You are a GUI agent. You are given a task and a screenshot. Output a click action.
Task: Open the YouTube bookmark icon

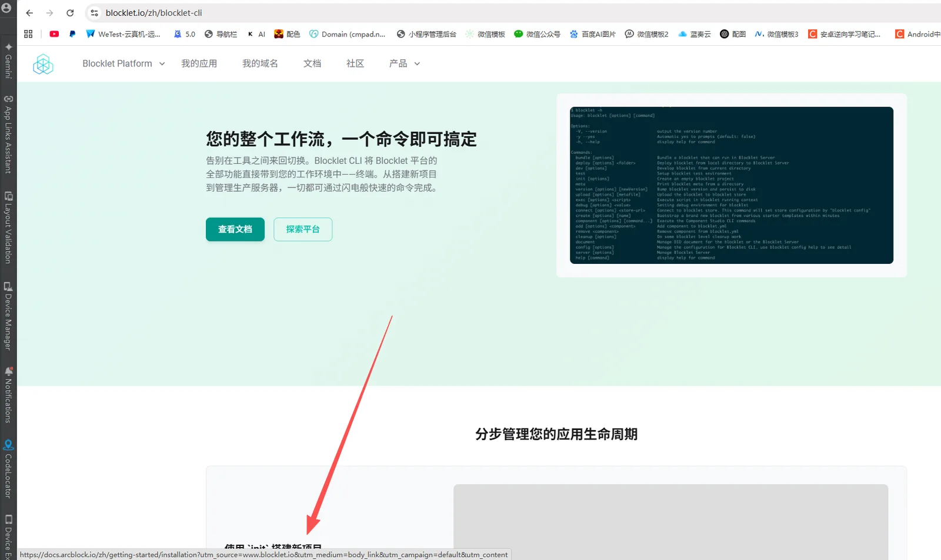[x=54, y=34]
